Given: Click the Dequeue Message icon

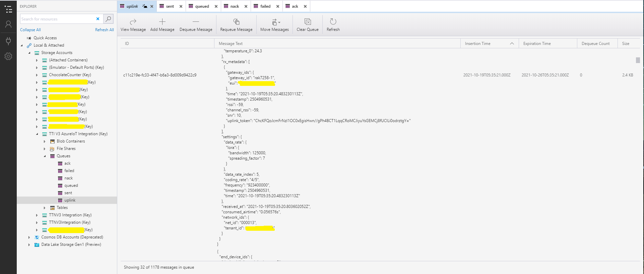Looking at the screenshot, I should point(196,22).
